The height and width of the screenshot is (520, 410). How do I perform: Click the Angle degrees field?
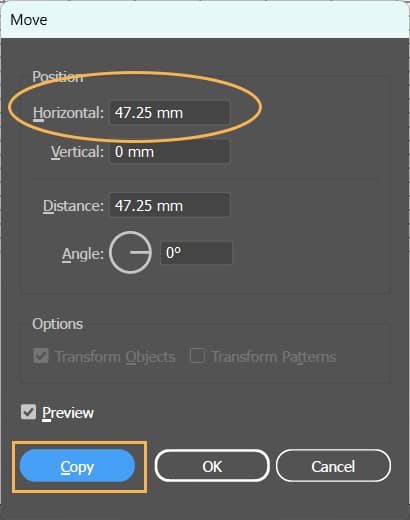click(x=196, y=253)
